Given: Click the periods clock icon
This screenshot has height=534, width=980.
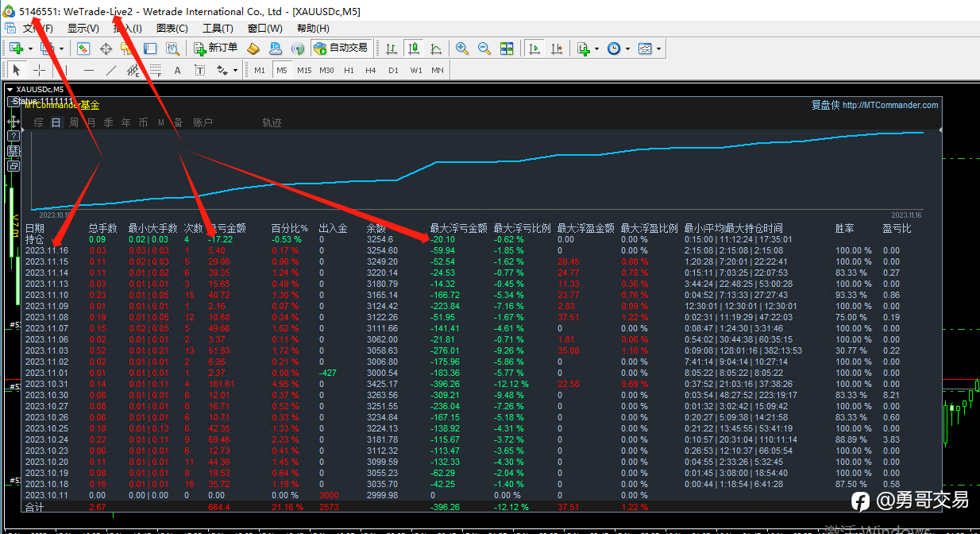Looking at the screenshot, I should point(614,48).
